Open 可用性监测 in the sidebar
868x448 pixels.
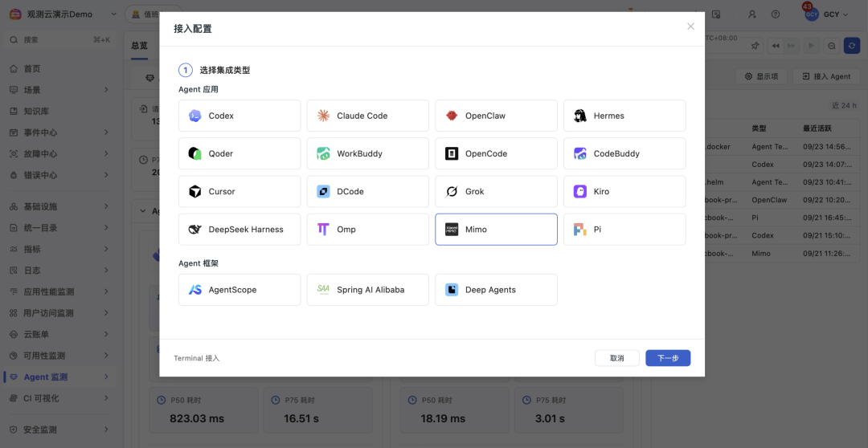click(59, 356)
